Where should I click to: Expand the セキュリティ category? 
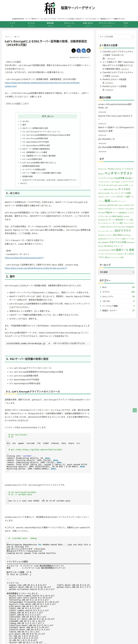click(116, 296)
